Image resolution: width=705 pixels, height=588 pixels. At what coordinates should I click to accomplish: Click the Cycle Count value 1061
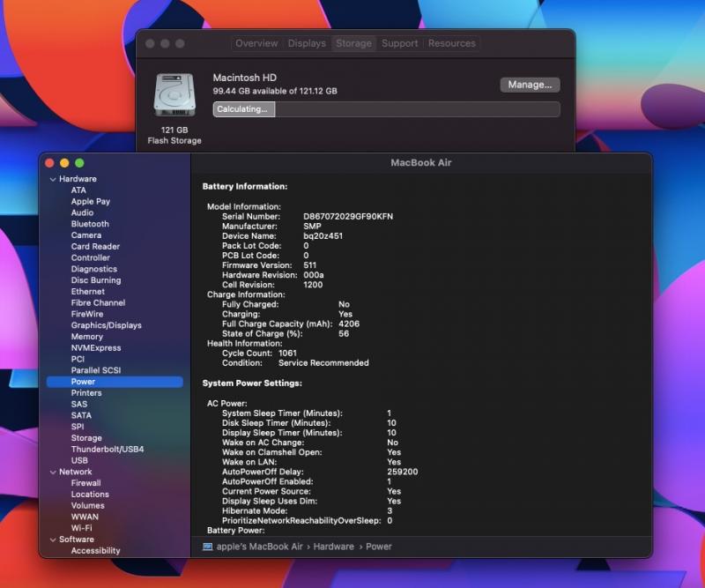tap(287, 354)
